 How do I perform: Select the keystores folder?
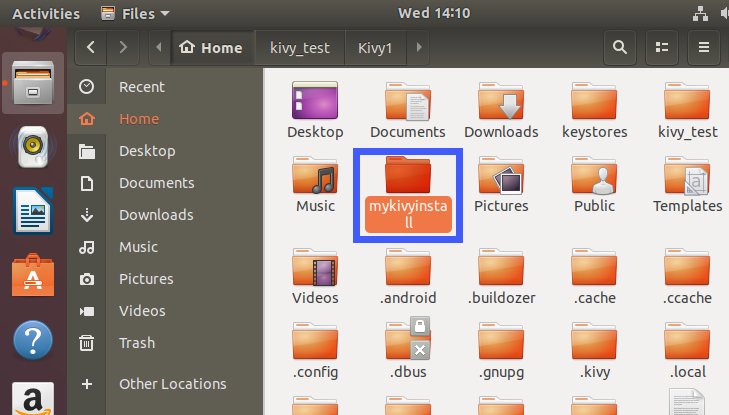(x=594, y=111)
